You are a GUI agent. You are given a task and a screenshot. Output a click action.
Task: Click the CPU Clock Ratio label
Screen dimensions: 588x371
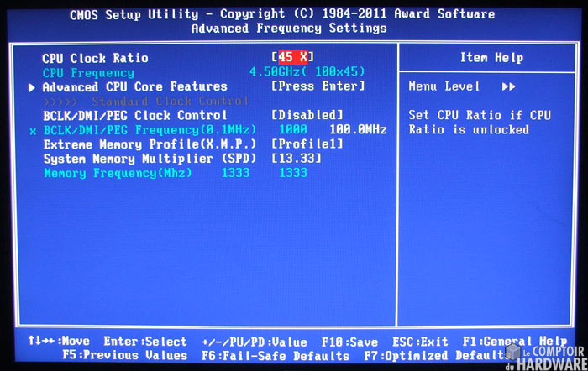pyautogui.click(x=95, y=58)
